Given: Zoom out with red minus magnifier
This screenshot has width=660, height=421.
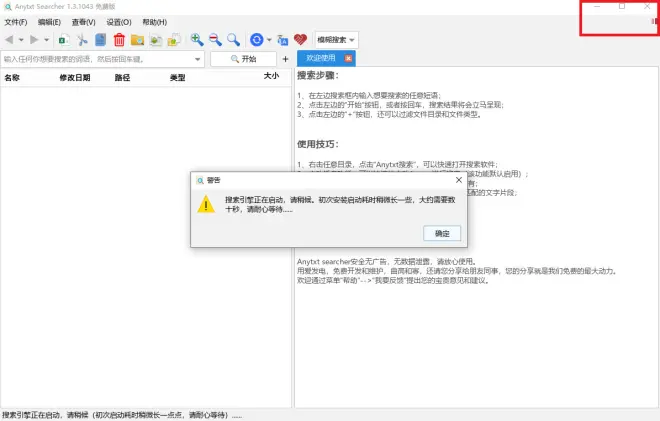Looking at the screenshot, I should pyautogui.click(x=215, y=40).
